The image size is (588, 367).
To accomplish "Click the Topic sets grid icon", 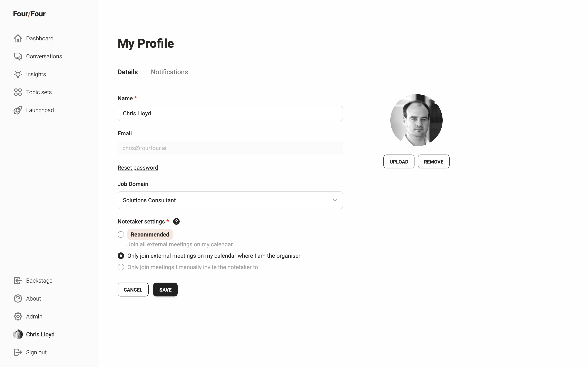I will click(x=18, y=92).
